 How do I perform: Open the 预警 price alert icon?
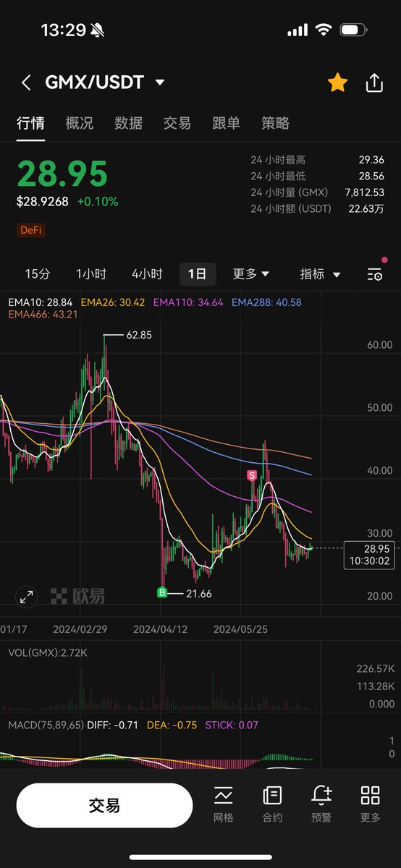(321, 804)
